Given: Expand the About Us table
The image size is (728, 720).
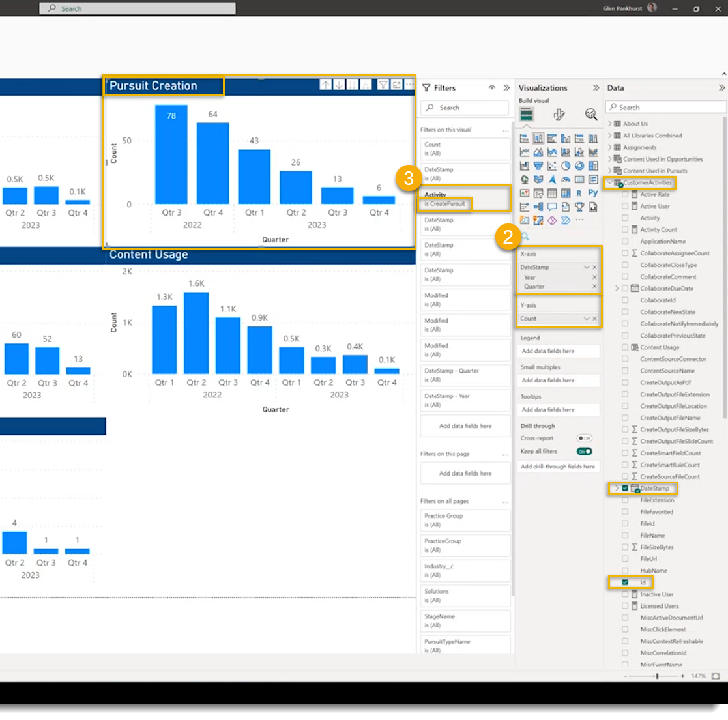Looking at the screenshot, I should click(610, 124).
